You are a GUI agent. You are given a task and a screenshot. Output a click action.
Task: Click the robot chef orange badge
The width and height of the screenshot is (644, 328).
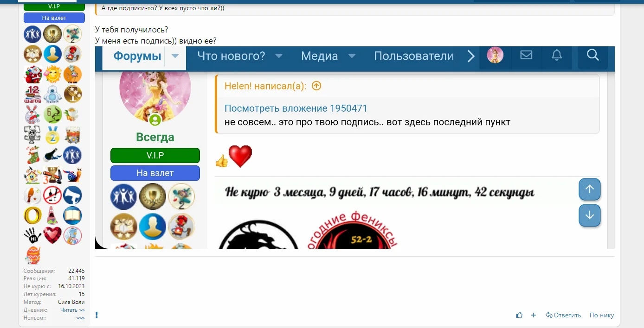[72, 74]
